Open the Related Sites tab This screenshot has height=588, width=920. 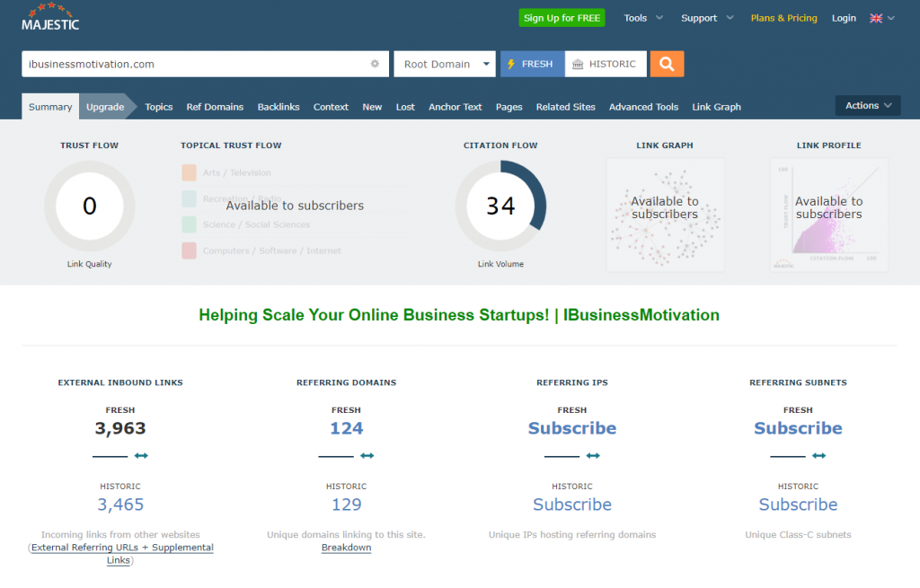pyautogui.click(x=565, y=107)
